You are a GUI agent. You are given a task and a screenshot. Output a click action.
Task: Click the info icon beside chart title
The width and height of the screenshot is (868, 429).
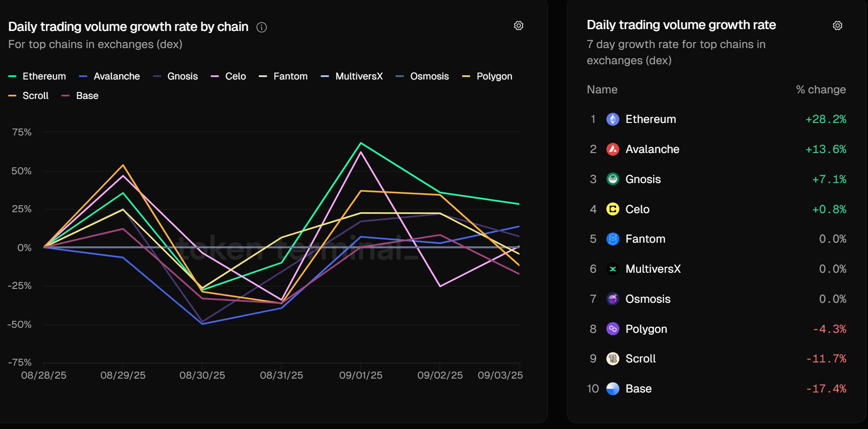click(x=262, y=27)
